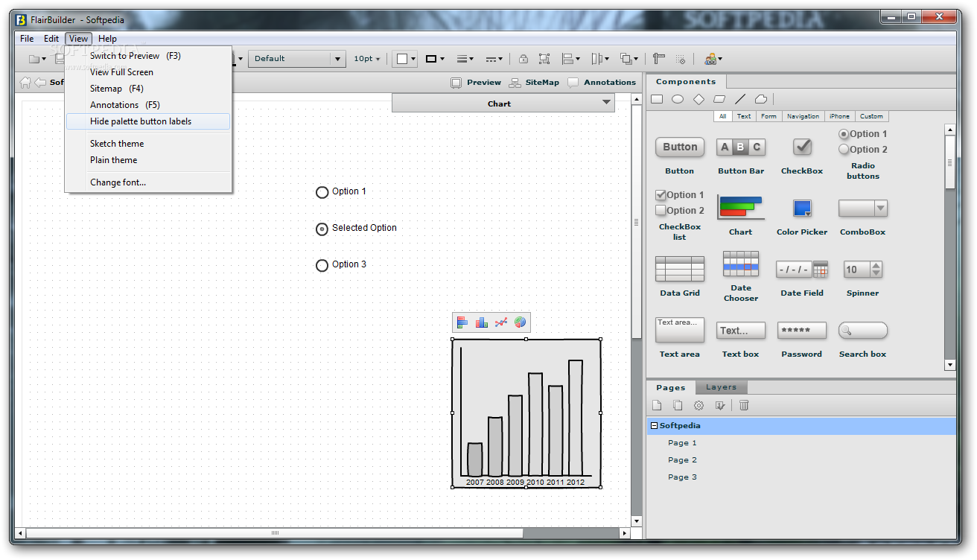This screenshot has height=560, width=977.
Task: Choose Hide palette button labels entry
Action: [148, 121]
